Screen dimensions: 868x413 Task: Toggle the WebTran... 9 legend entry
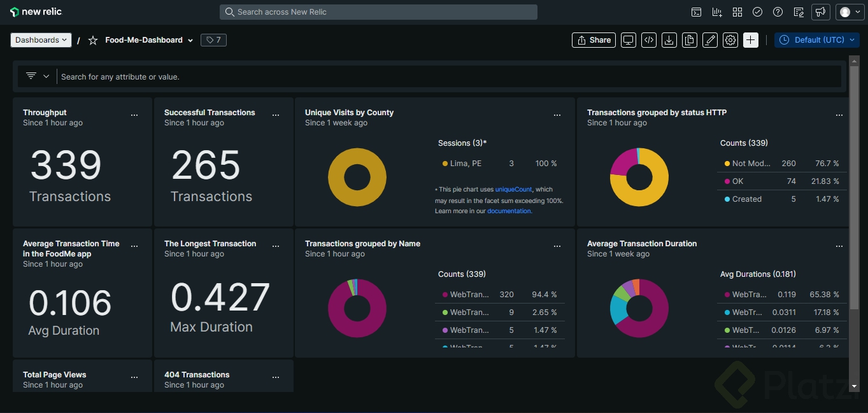pyautogui.click(x=501, y=312)
